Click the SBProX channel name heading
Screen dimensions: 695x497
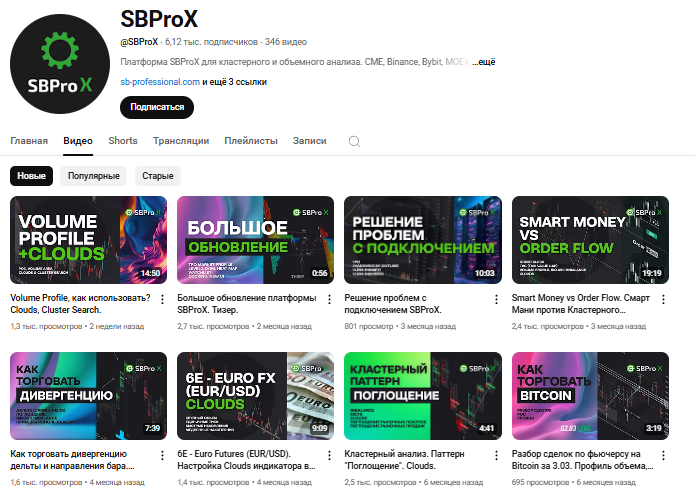159,19
